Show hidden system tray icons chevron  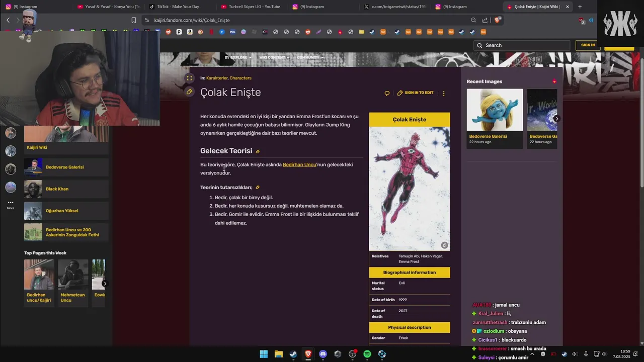(532, 354)
